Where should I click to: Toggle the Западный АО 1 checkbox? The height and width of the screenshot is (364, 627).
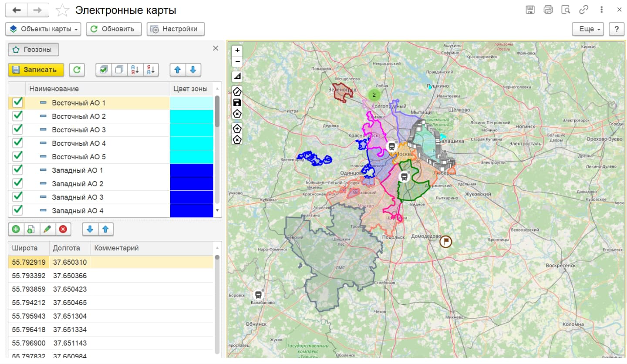click(17, 169)
